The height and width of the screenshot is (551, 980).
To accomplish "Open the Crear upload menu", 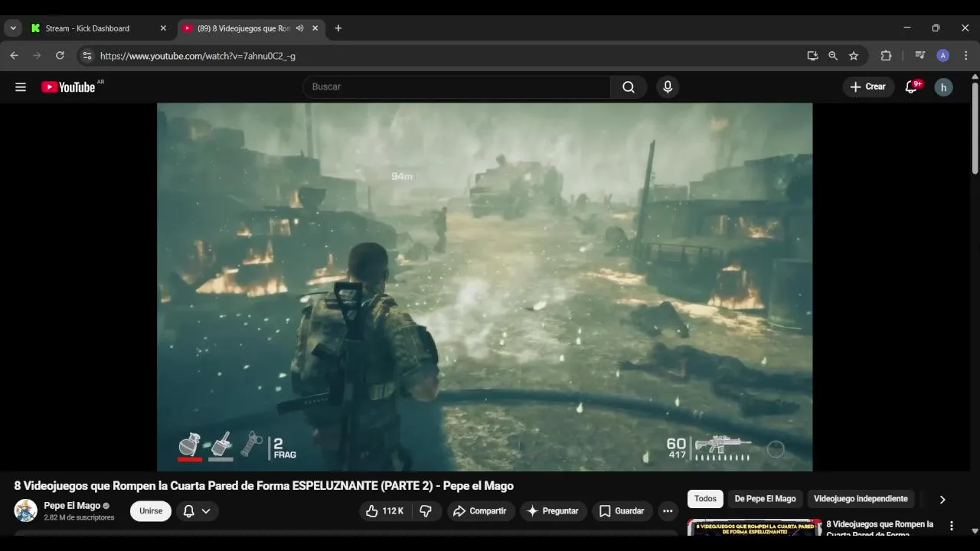I will (868, 87).
